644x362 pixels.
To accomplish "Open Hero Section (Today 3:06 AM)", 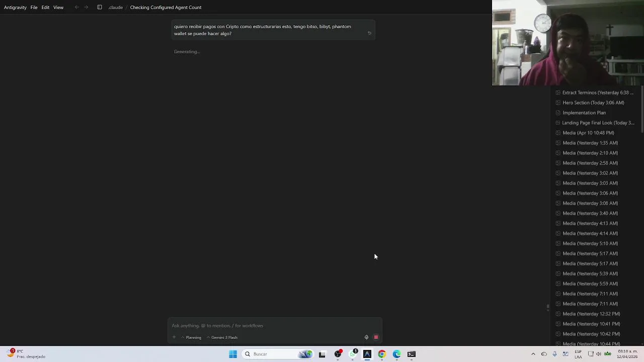I will click(593, 103).
